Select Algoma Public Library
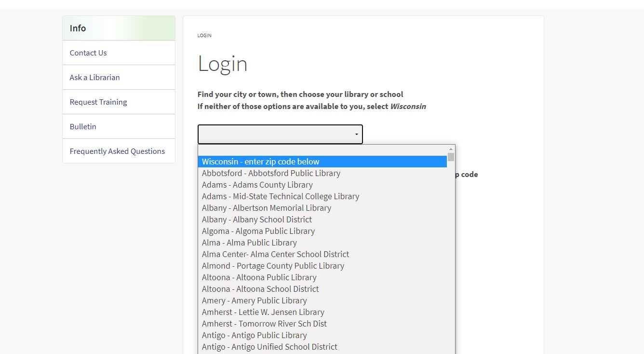This screenshot has width=644, height=354. (258, 231)
